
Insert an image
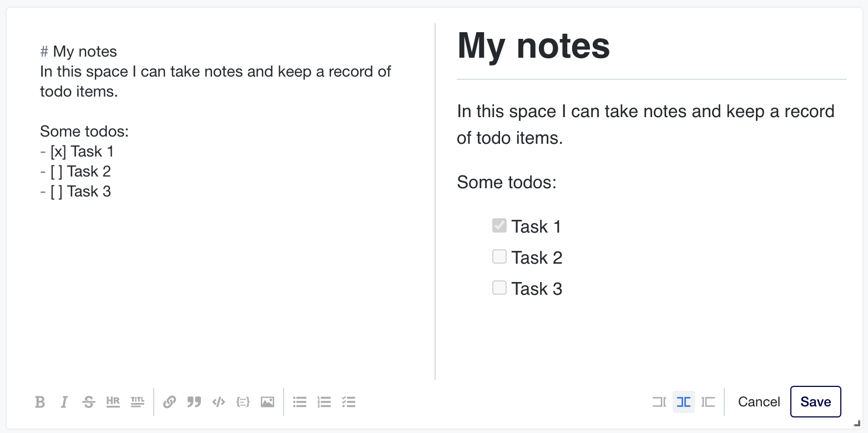pyautogui.click(x=267, y=402)
